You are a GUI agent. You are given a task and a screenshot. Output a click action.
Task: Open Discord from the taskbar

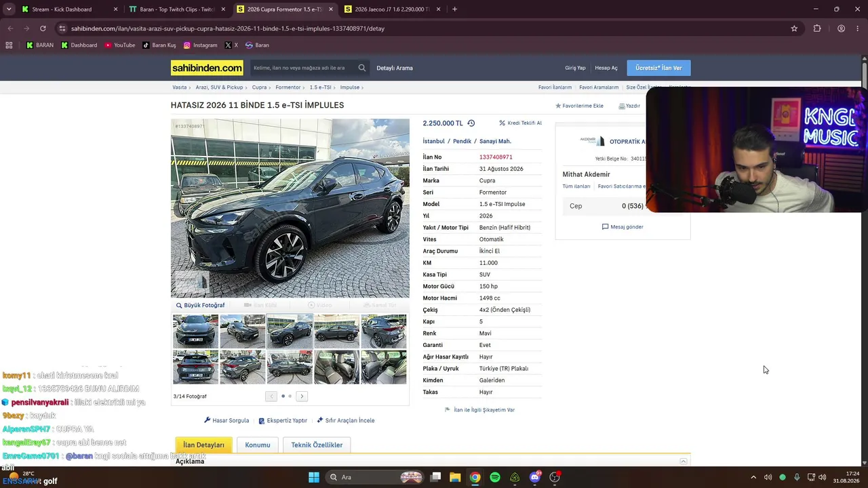tap(535, 477)
